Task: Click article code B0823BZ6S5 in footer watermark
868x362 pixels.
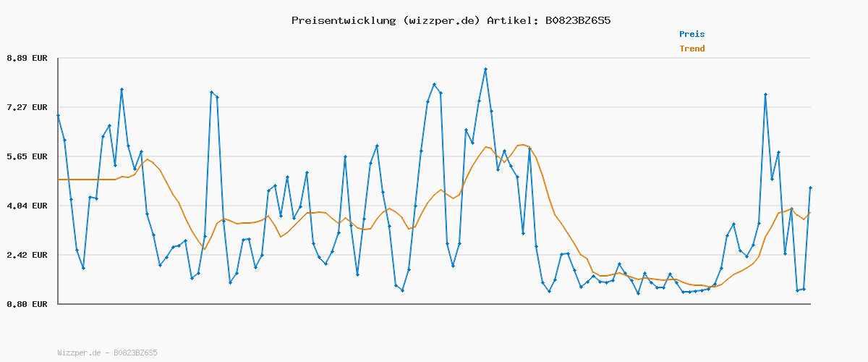Action: tap(135, 353)
